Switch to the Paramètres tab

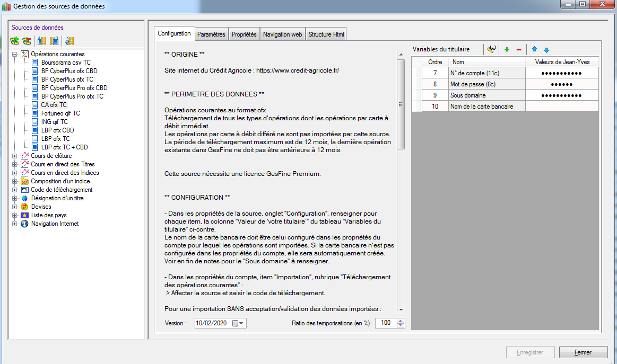tap(211, 34)
